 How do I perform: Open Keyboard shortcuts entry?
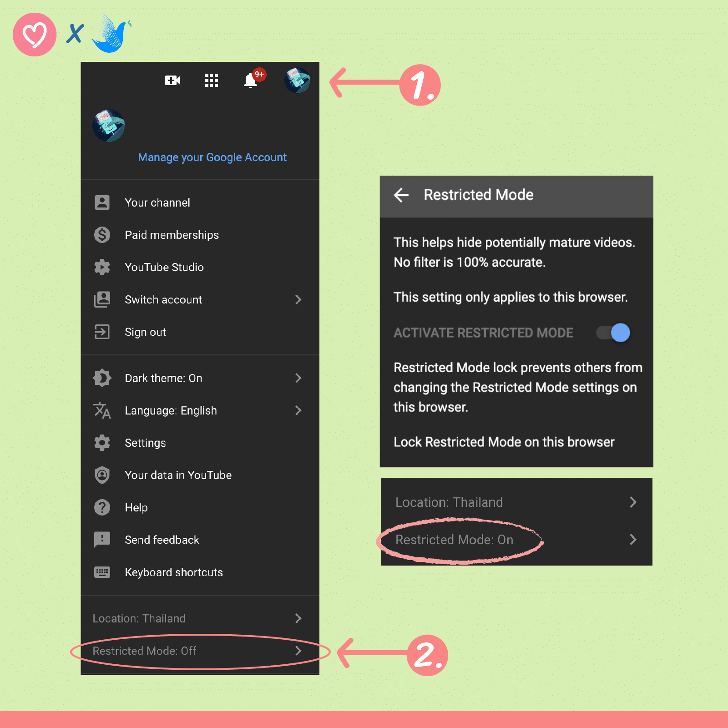[x=200, y=572]
